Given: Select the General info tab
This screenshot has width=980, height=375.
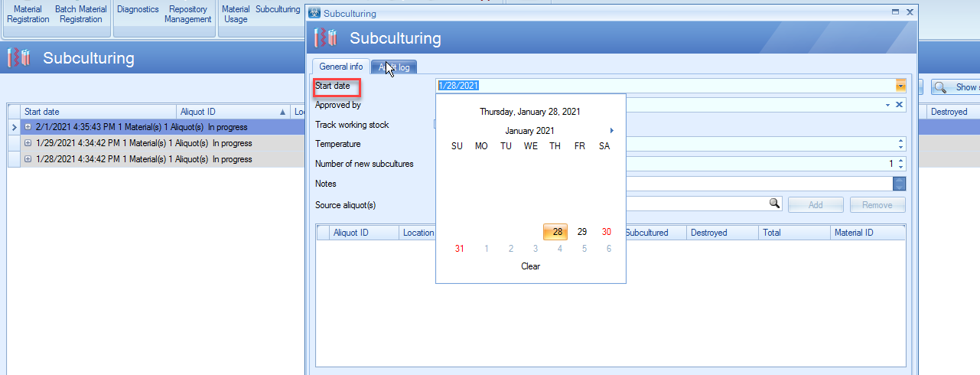Looking at the screenshot, I should (341, 67).
